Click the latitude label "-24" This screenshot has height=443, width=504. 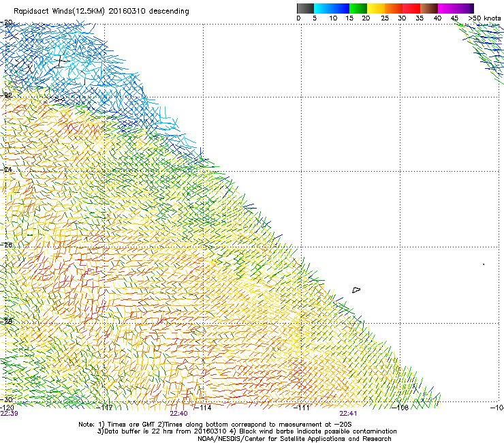click(x=6, y=170)
